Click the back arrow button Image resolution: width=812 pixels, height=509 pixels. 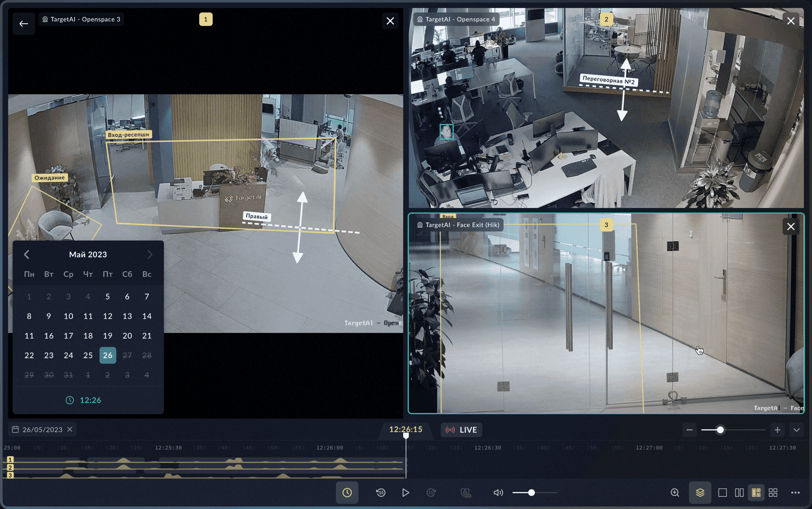[x=24, y=24]
